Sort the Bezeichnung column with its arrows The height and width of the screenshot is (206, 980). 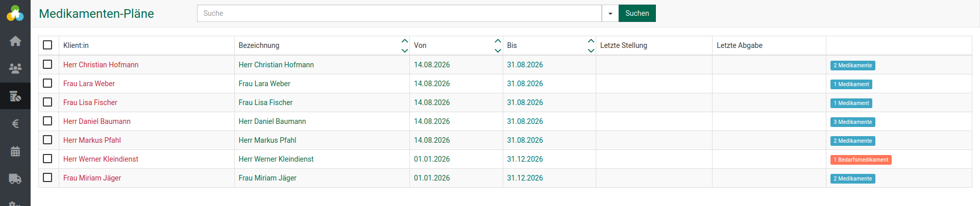405,45
